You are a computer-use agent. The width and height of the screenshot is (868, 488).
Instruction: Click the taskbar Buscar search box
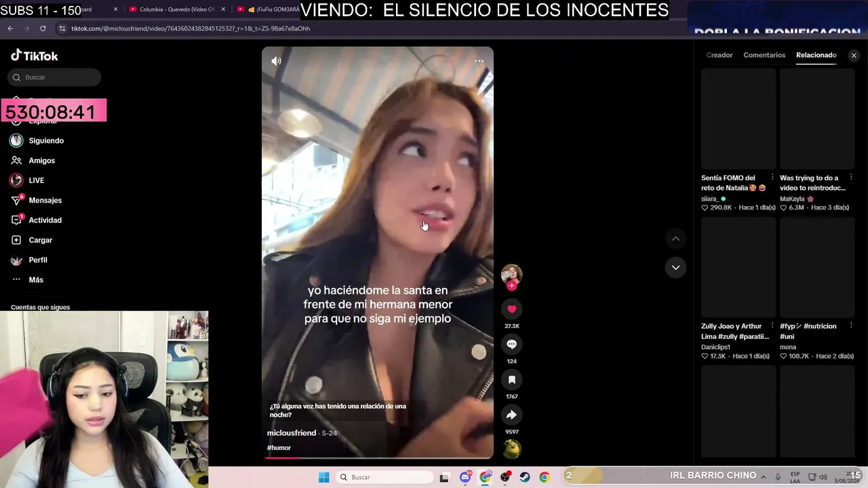click(x=385, y=477)
